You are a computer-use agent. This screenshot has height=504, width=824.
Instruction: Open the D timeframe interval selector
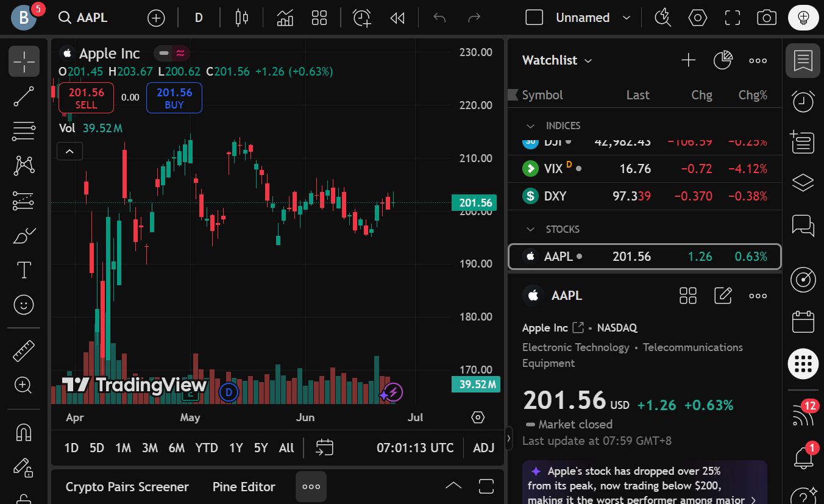point(199,18)
